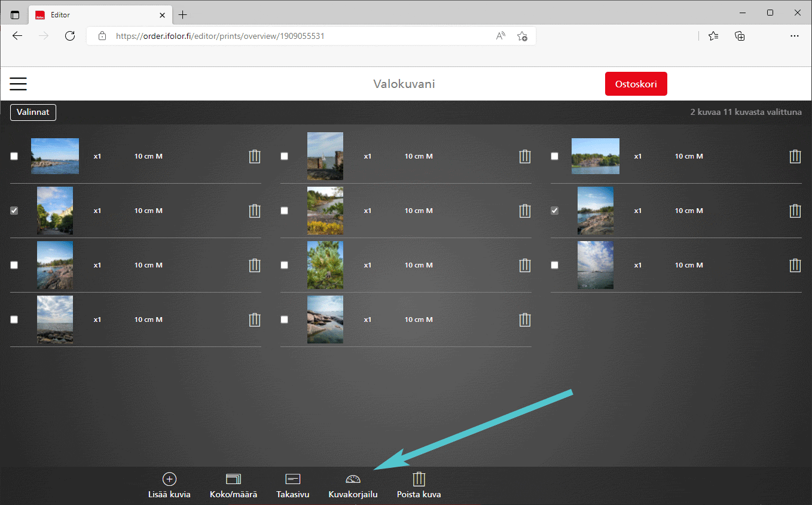812x505 pixels.
Task: Open the hamburger menu
Action: tap(18, 84)
